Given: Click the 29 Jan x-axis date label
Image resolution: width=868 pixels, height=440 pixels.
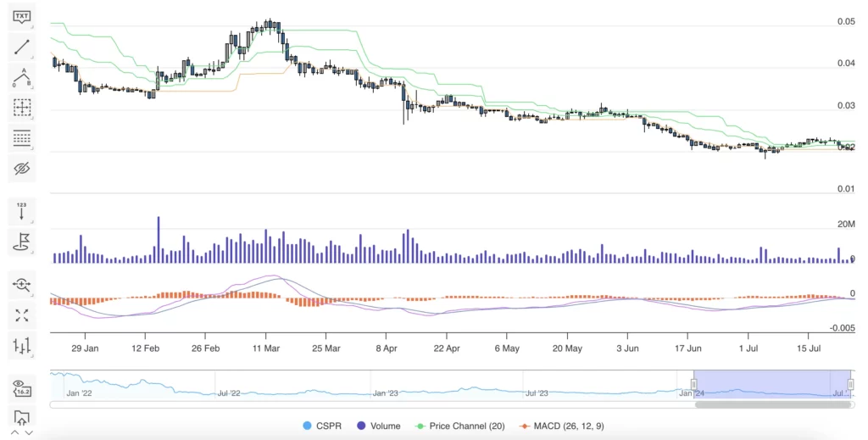Looking at the screenshot, I should (86, 348).
